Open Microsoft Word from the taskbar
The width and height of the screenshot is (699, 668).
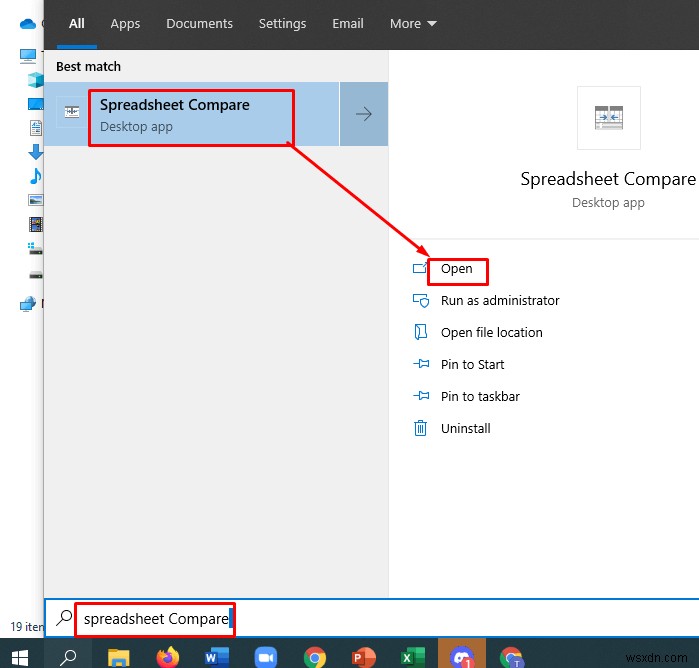(x=217, y=658)
